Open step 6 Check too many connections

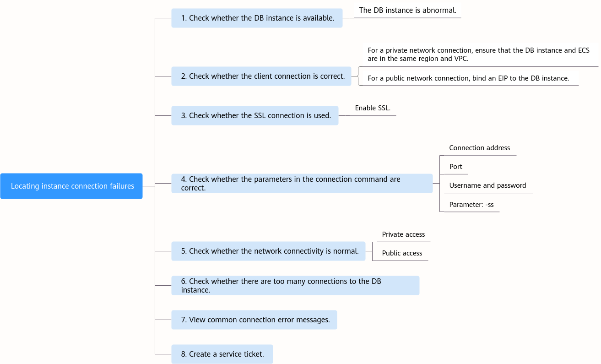point(295,285)
